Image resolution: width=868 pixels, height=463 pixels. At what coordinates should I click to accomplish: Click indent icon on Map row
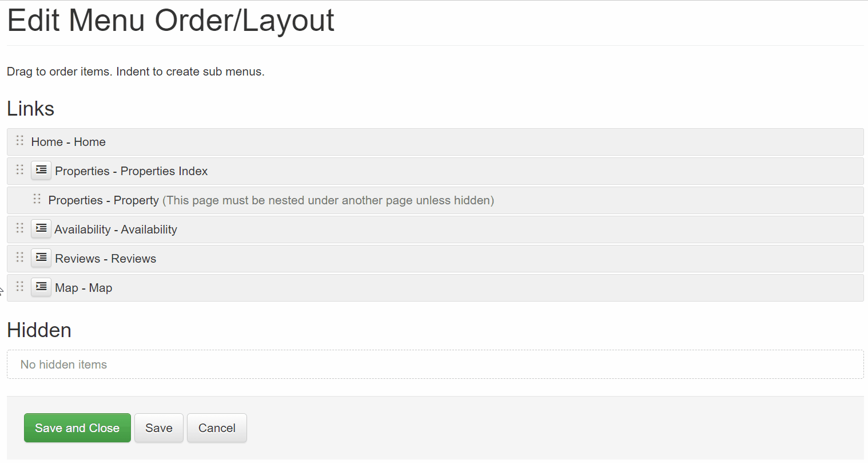tap(41, 287)
